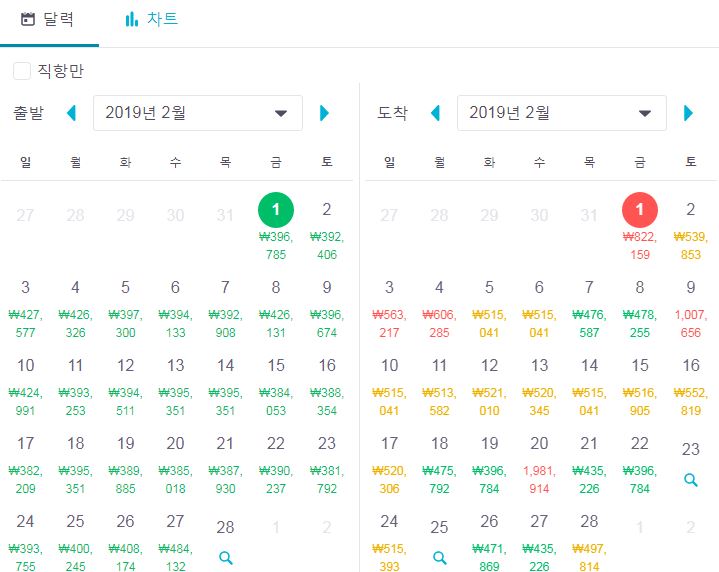Select arrival date 9 priced 1,007,656
This screenshot has height=572, width=719.
pyautogui.click(x=691, y=310)
